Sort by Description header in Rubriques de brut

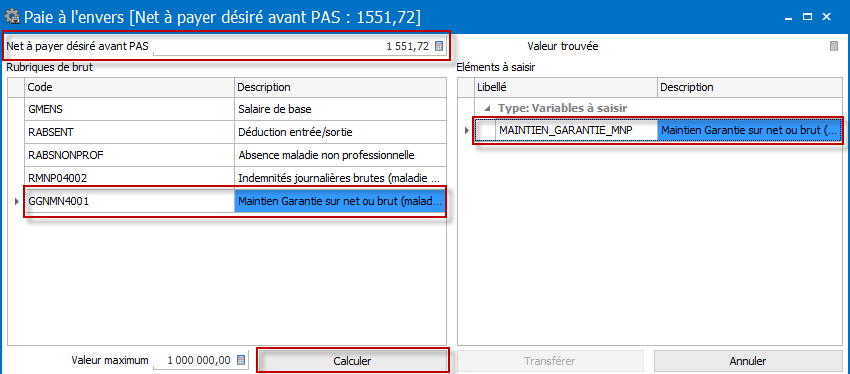coord(340,87)
